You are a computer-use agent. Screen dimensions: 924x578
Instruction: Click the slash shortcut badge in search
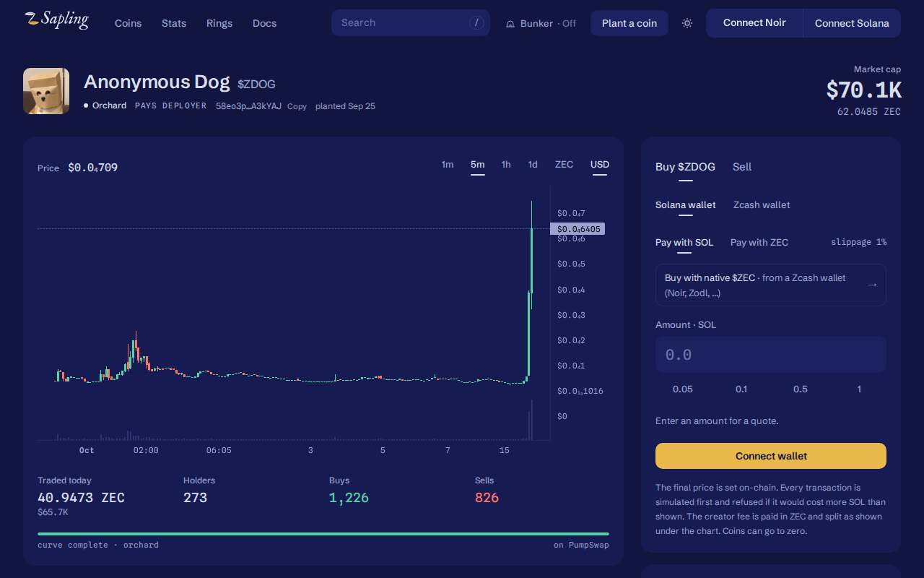[x=476, y=22]
